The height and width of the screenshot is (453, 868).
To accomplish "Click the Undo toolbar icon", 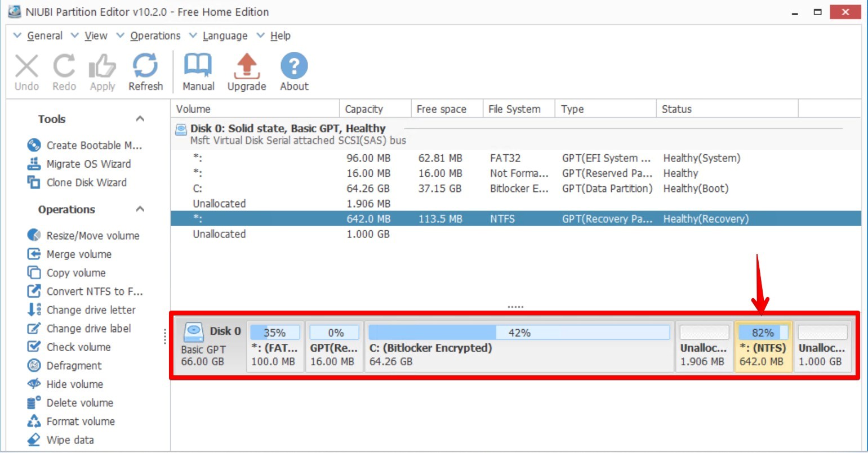I will [x=26, y=66].
